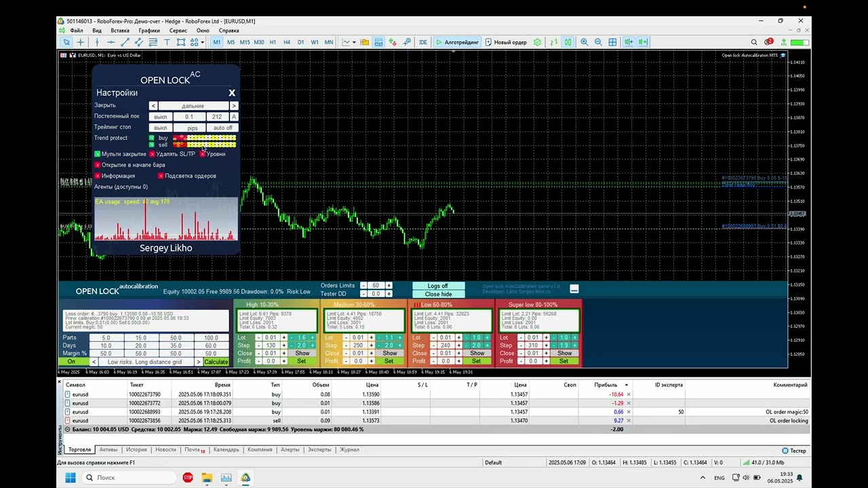Click the next arrow beside дальние
868x488 pixels.
[x=234, y=106]
